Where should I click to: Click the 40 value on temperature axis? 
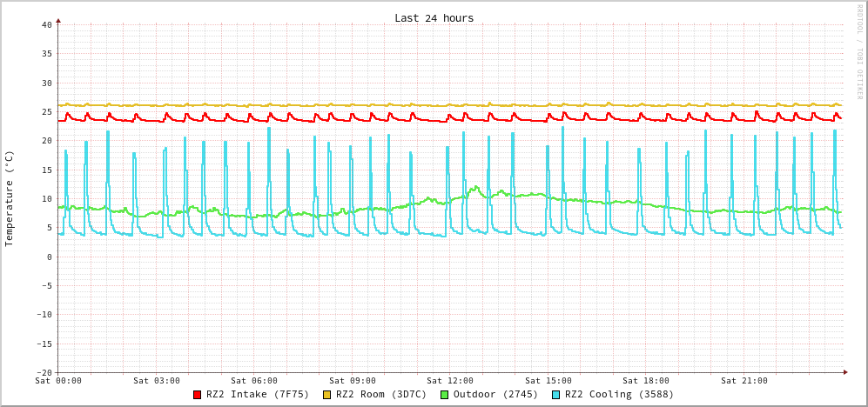click(46, 25)
